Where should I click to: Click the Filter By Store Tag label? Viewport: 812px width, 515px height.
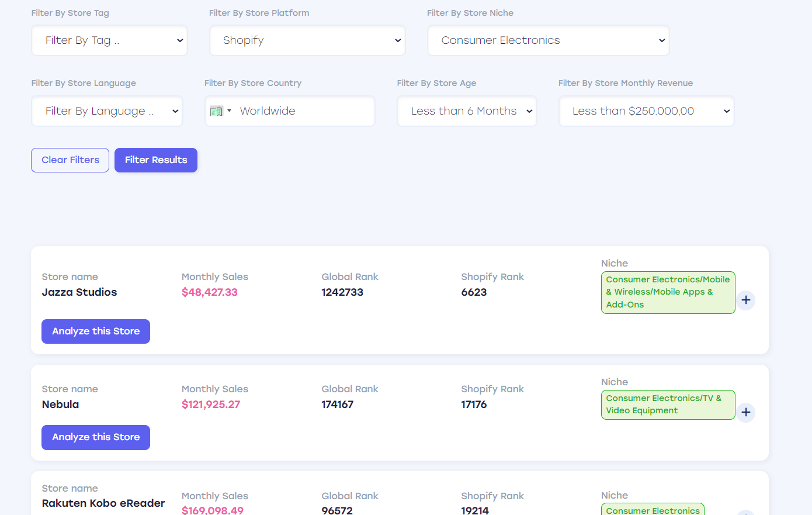point(70,13)
